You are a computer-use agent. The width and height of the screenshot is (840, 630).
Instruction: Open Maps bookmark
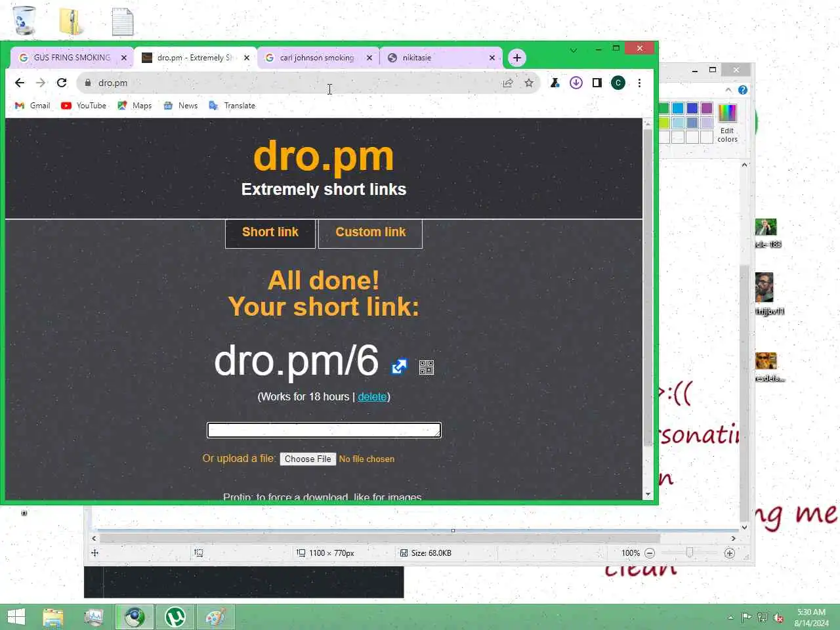pos(135,106)
